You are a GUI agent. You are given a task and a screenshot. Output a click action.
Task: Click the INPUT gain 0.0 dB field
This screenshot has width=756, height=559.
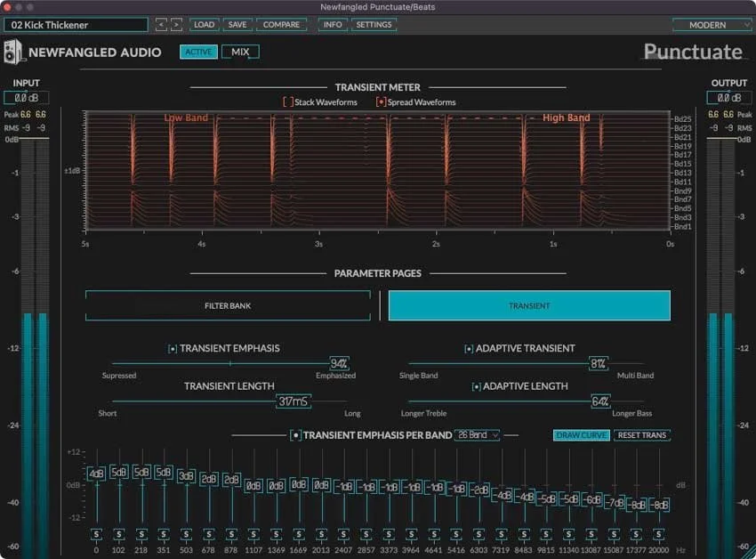pos(26,98)
